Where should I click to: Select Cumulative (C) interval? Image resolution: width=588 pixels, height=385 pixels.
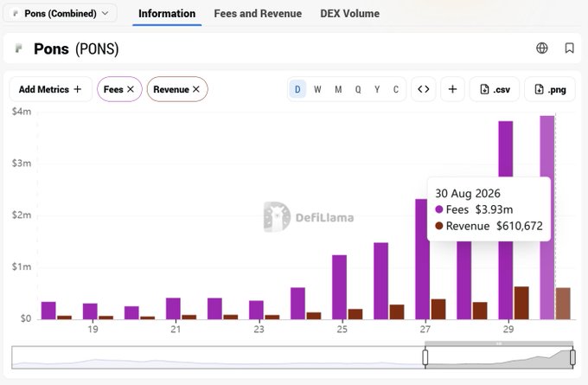pos(396,89)
